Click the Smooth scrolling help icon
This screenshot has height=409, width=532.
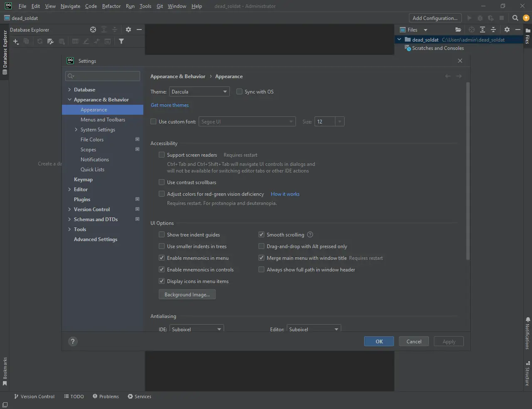[x=310, y=234]
